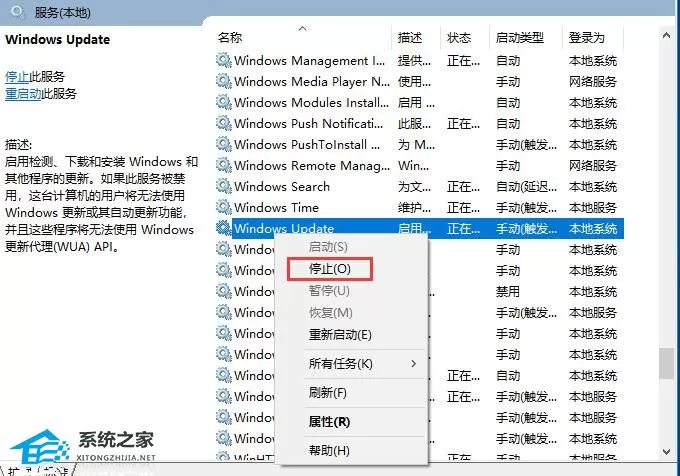
Task: Click the gear icon beside Windows Time
Action: click(224, 207)
